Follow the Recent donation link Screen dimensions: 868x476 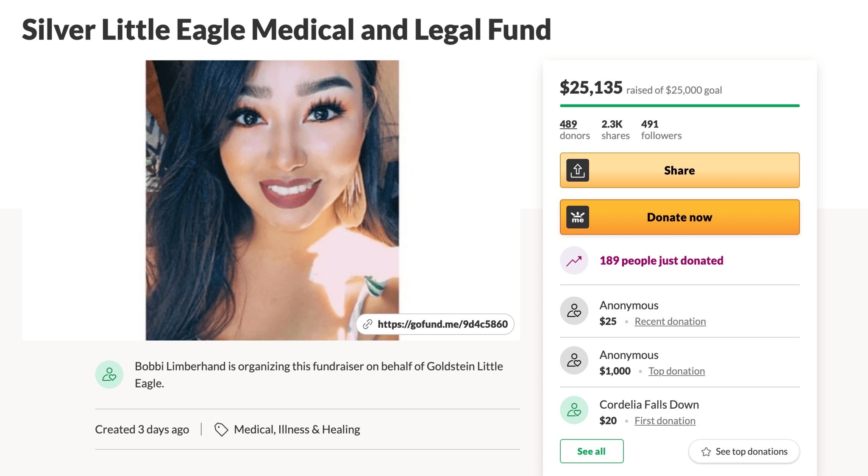tap(670, 321)
